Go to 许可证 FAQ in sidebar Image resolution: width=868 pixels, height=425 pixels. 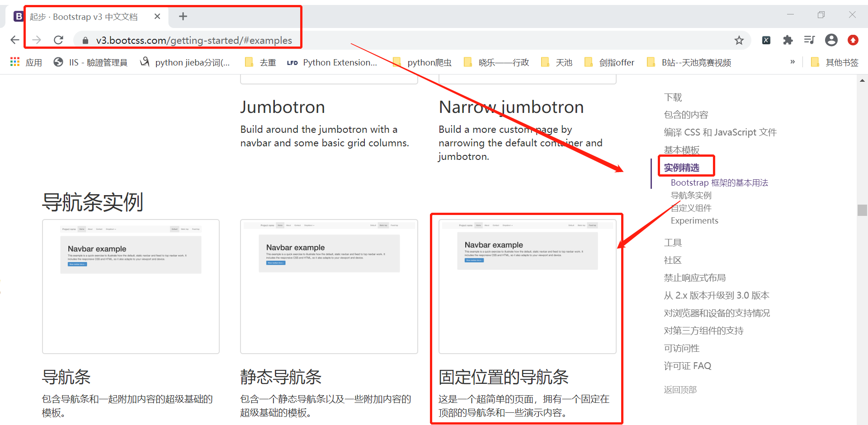coord(687,366)
